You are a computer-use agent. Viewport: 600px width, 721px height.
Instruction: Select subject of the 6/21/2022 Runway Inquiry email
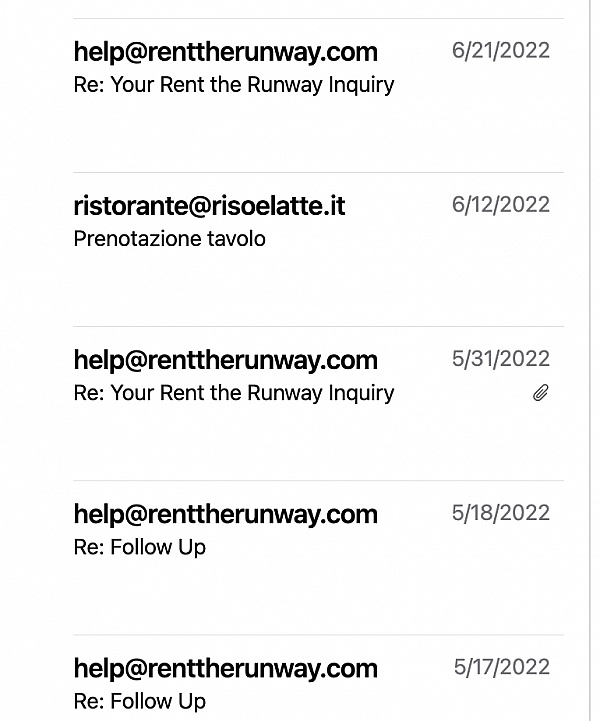233,85
